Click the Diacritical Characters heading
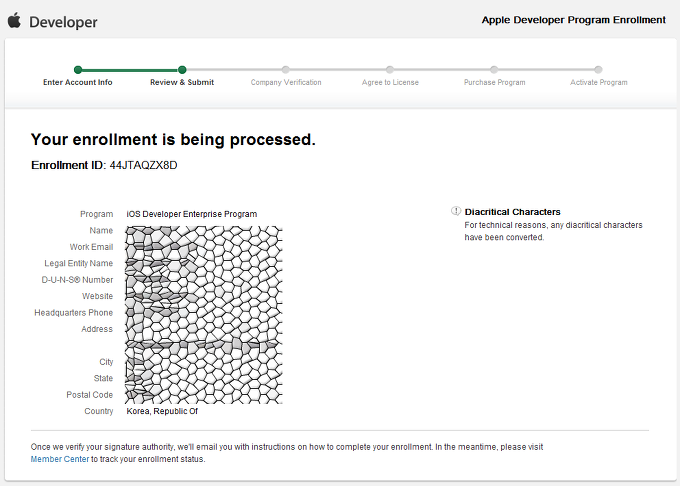 coord(513,212)
